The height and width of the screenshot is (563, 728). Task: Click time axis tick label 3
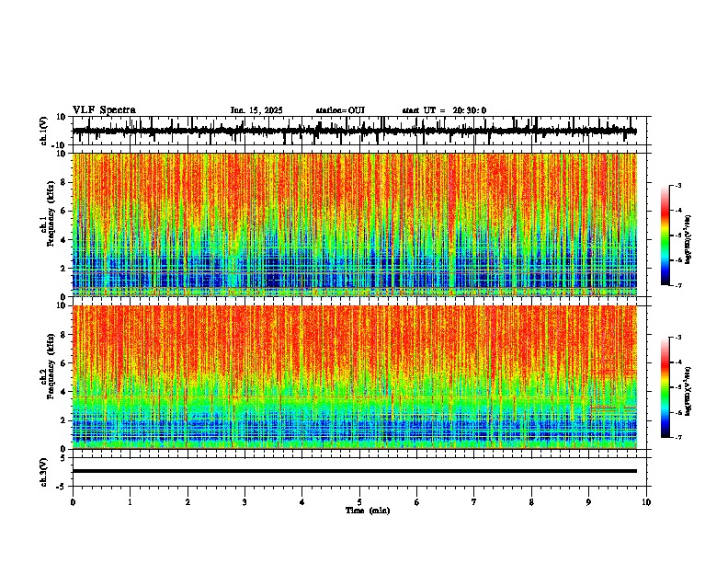point(245,502)
